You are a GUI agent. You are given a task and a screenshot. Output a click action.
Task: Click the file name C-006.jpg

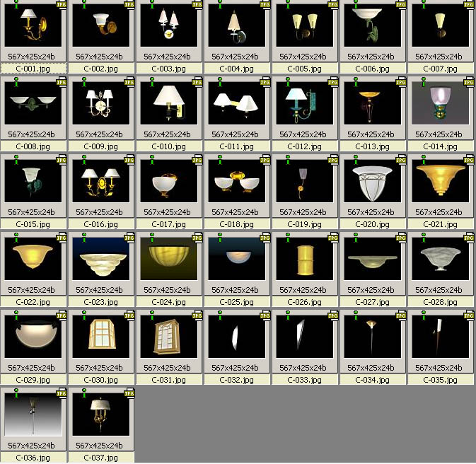point(372,69)
